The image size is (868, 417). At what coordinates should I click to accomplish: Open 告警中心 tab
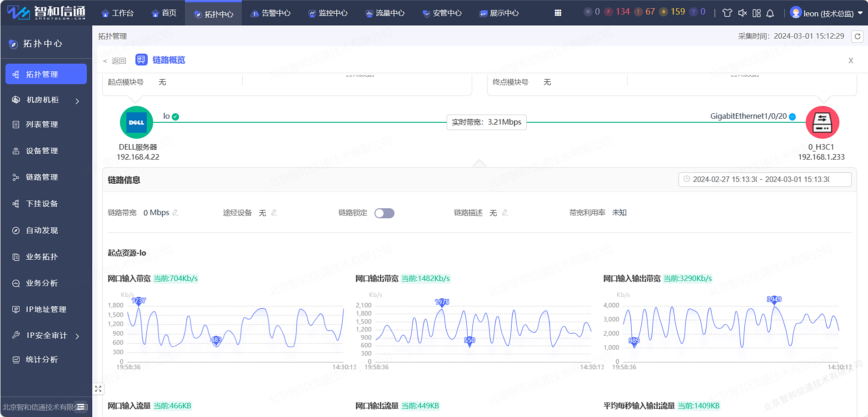click(x=271, y=13)
